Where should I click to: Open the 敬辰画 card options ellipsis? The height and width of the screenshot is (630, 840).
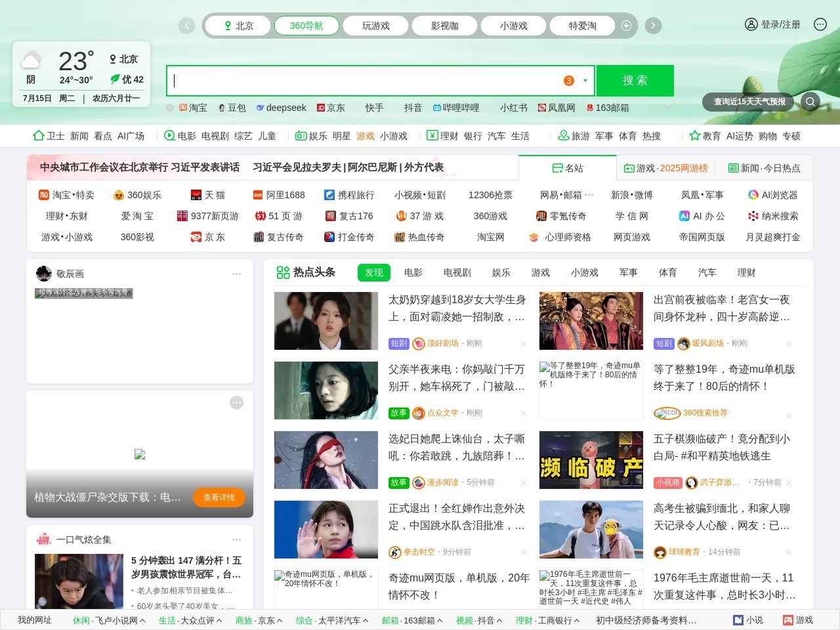[x=236, y=274]
